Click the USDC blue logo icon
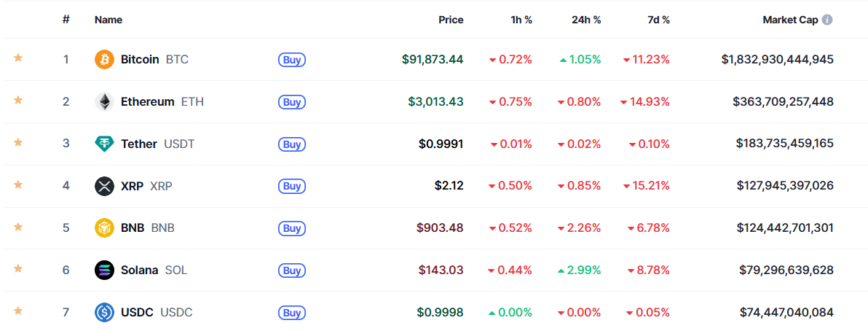The height and width of the screenshot is (331, 868). click(104, 312)
